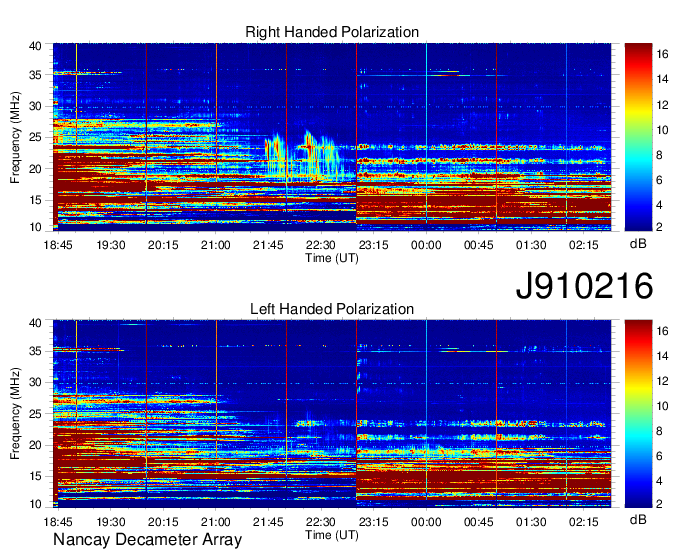Click the 10 MHz label on top plot

[35, 227]
